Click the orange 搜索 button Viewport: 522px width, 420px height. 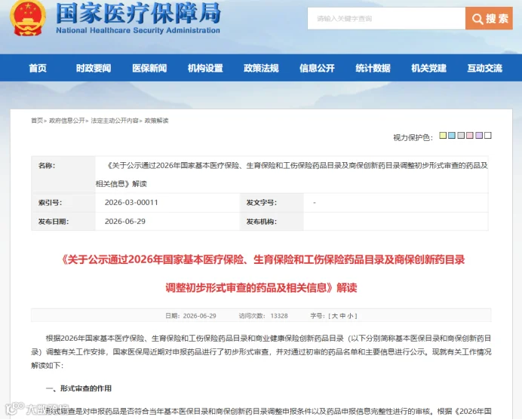pos(489,18)
